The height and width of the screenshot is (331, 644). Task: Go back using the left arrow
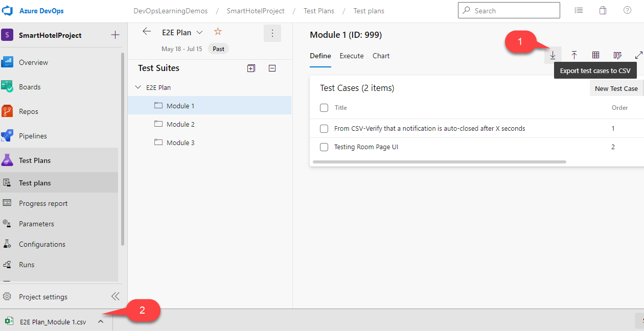pos(147,32)
